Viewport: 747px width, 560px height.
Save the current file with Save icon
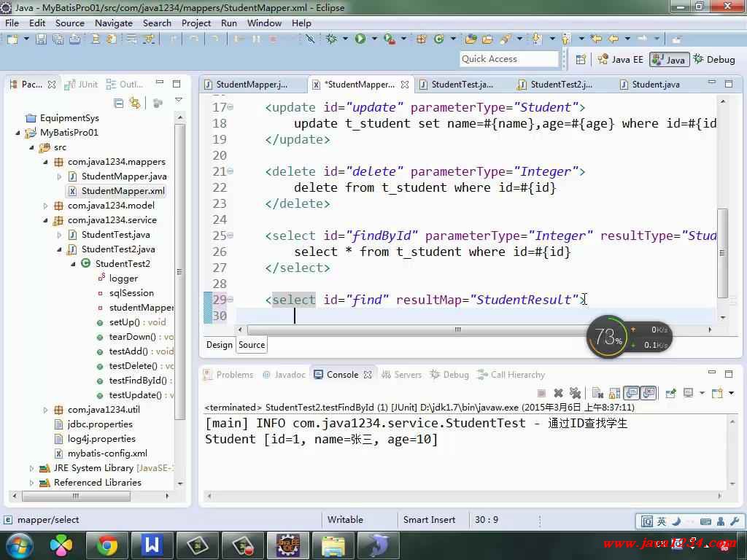(x=42, y=39)
